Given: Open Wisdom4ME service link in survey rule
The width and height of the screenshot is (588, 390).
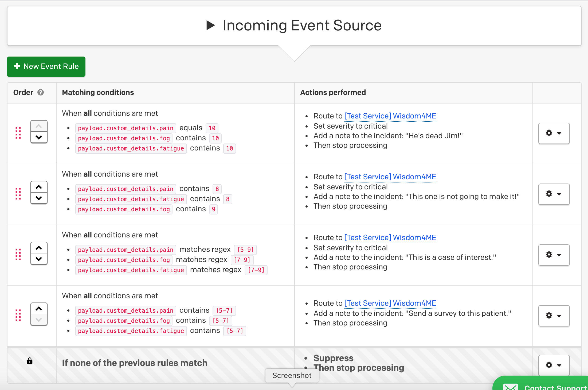Looking at the screenshot, I should pos(390,303).
